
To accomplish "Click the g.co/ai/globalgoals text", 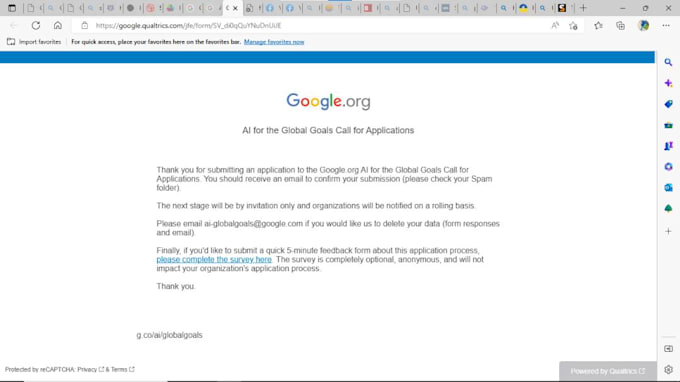I will 170,335.
